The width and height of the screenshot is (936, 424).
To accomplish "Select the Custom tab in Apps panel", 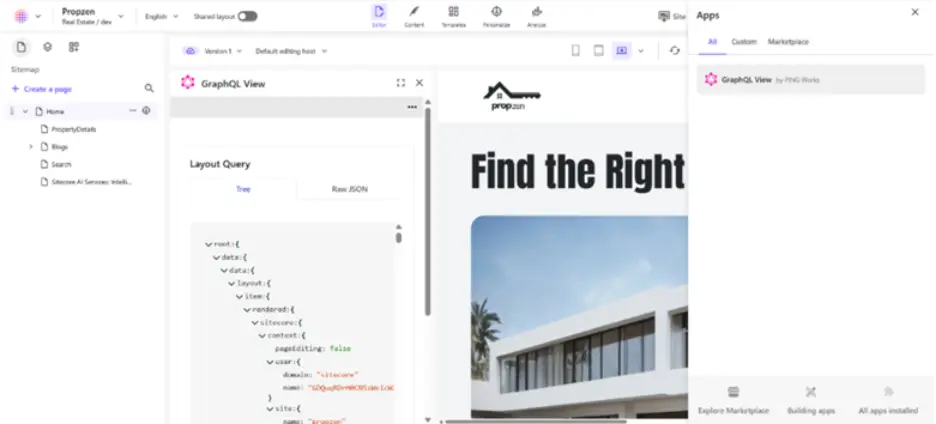I will [744, 42].
